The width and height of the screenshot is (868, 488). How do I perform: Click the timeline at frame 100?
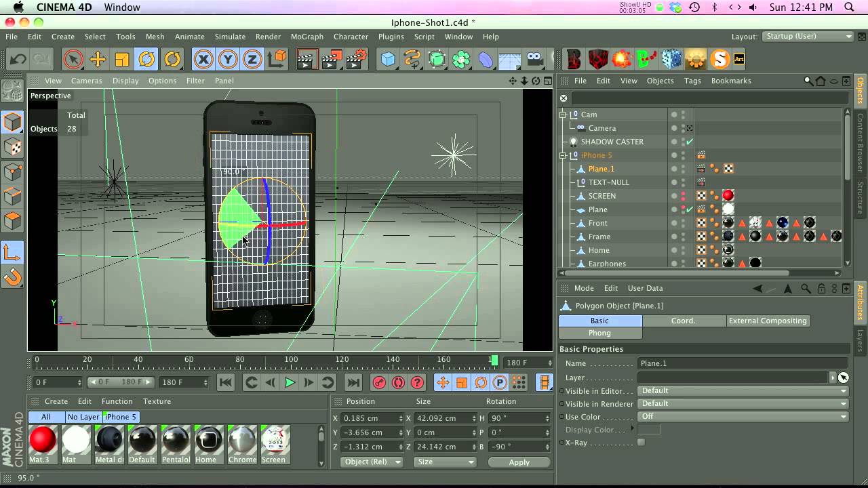pyautogui.click(x=291, y=361)
